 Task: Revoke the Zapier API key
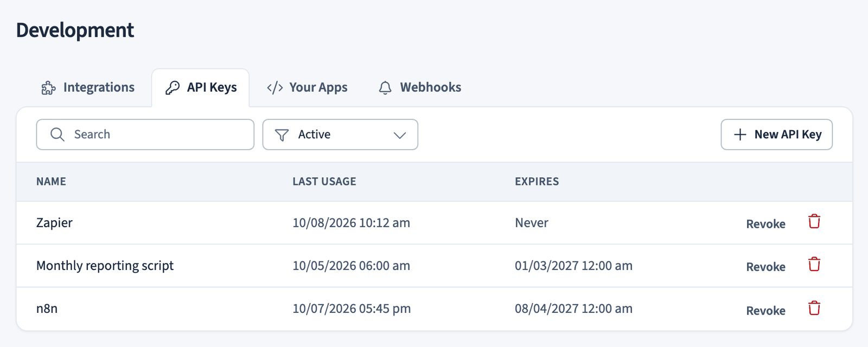765,224
